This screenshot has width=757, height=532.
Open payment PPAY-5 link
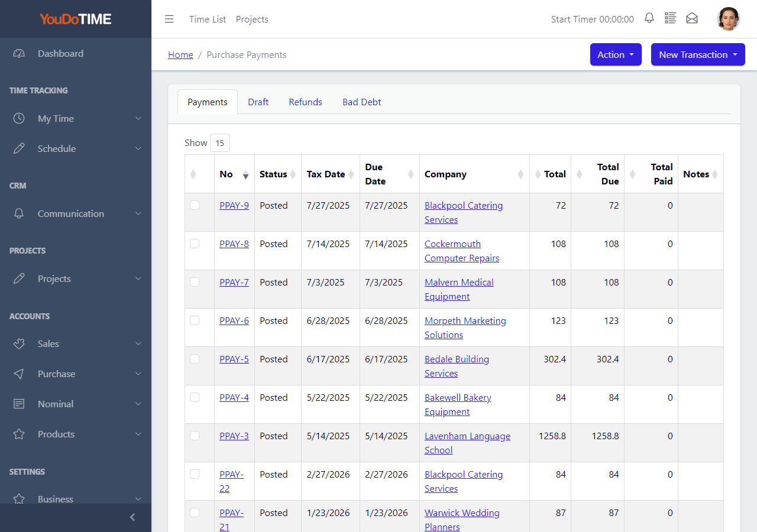pos(234,359)
